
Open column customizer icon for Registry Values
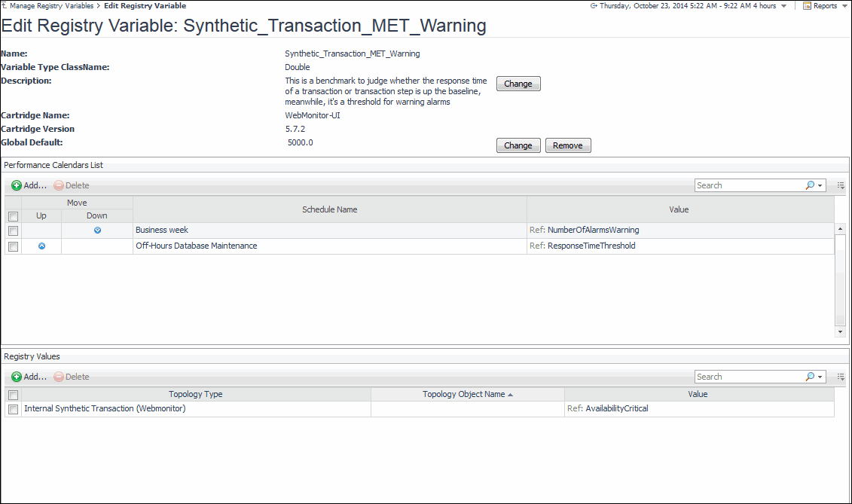coord(841,377)
